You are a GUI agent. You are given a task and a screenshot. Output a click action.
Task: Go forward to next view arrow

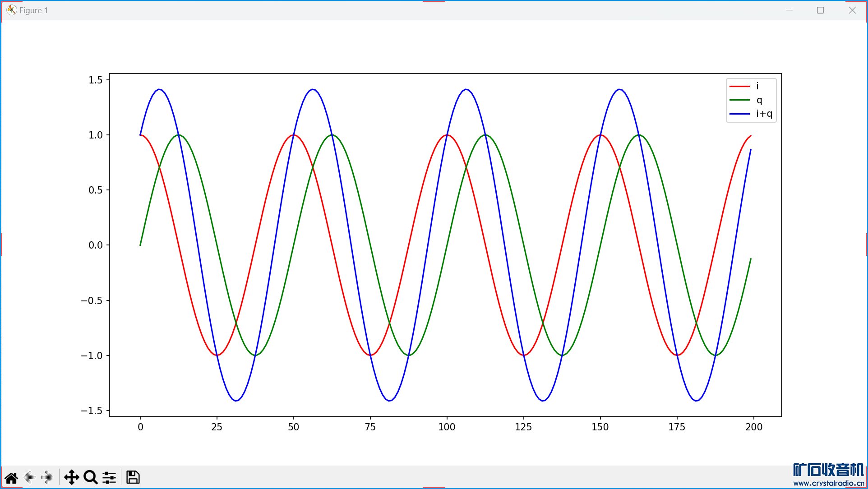(47, 477)
